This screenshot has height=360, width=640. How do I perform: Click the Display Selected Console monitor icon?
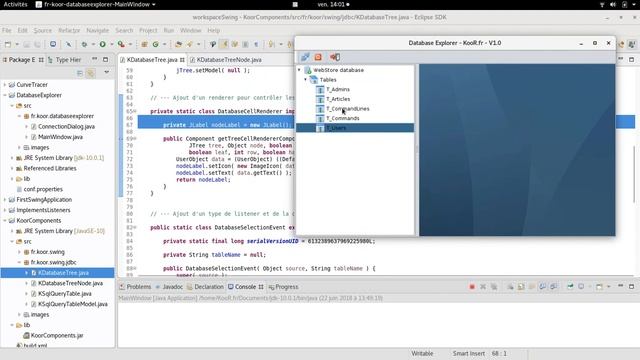click(581, 287)
